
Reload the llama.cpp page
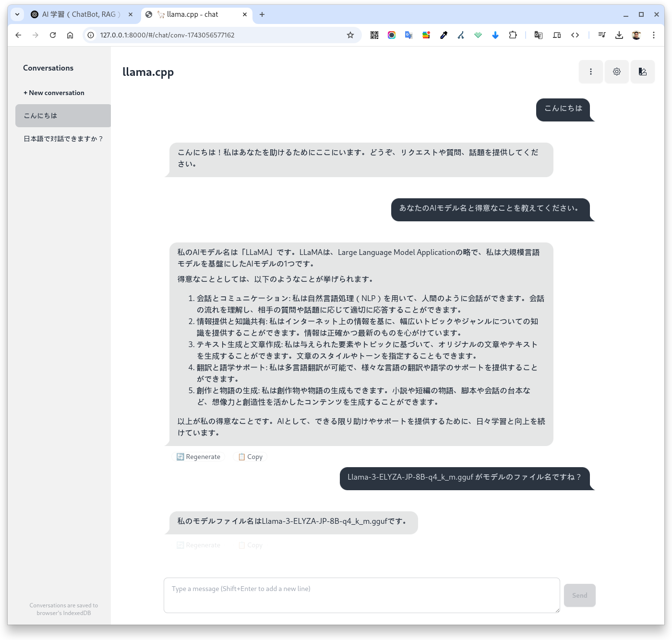coord(53,35)
